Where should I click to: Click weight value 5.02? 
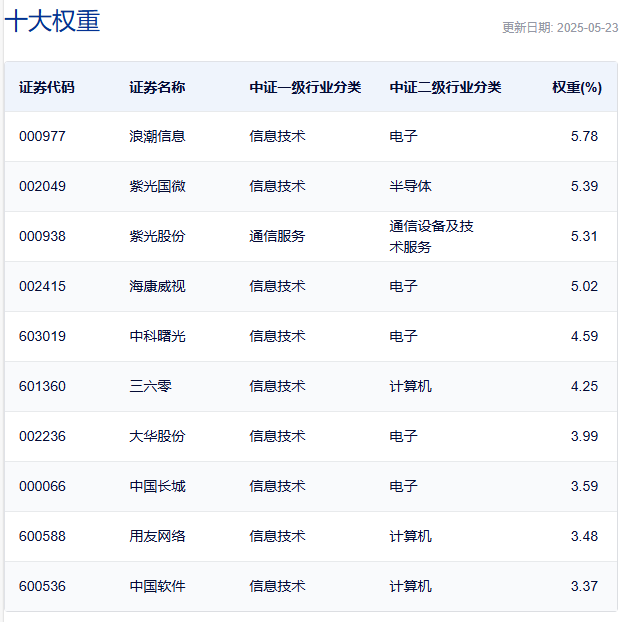[584, 287]
